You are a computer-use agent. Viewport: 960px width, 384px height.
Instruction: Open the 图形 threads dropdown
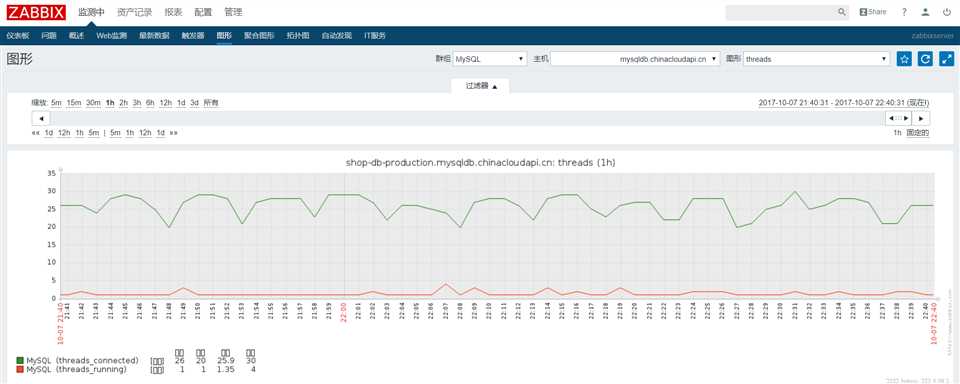pos(816,59)
